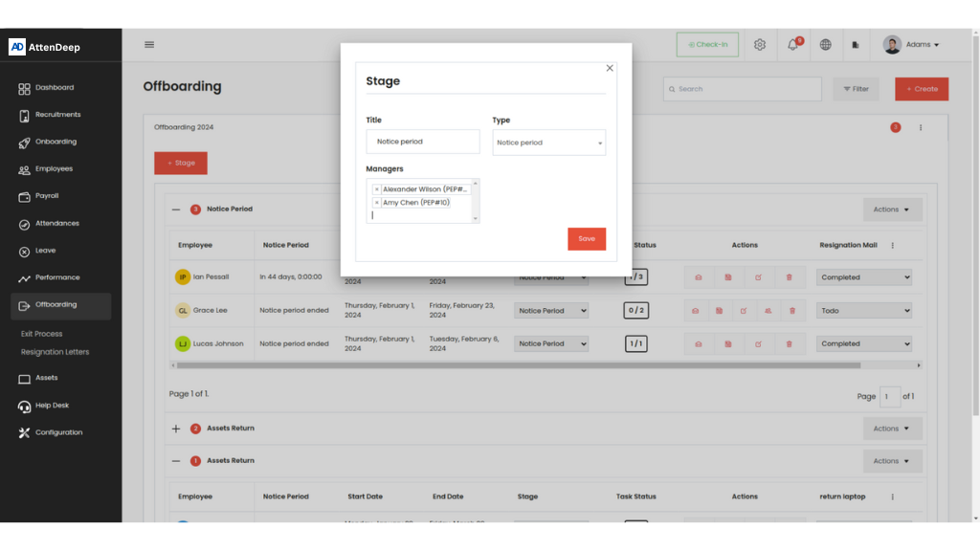
Task: Go to Resignation Letters in sidebar
Action: (55, 352)
